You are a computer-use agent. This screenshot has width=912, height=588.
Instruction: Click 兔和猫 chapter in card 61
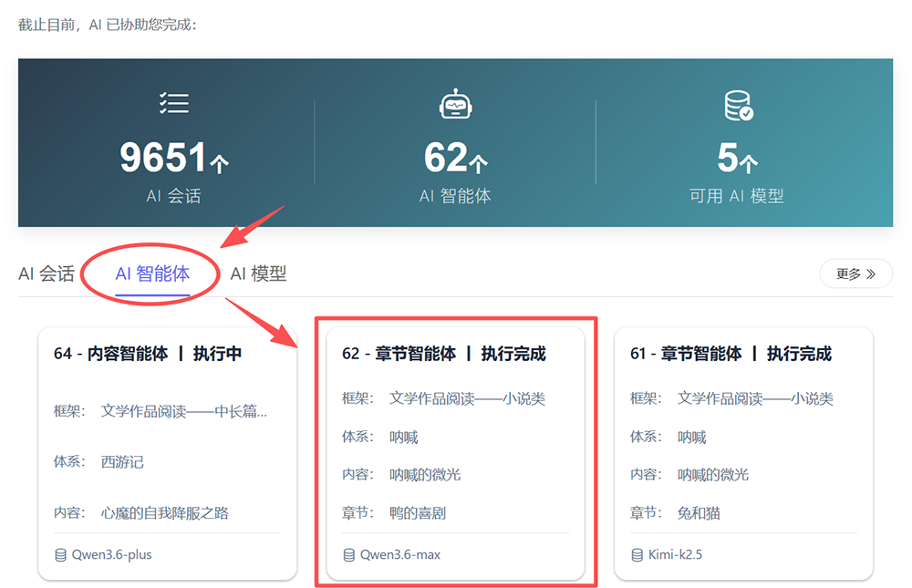(699, 513)
